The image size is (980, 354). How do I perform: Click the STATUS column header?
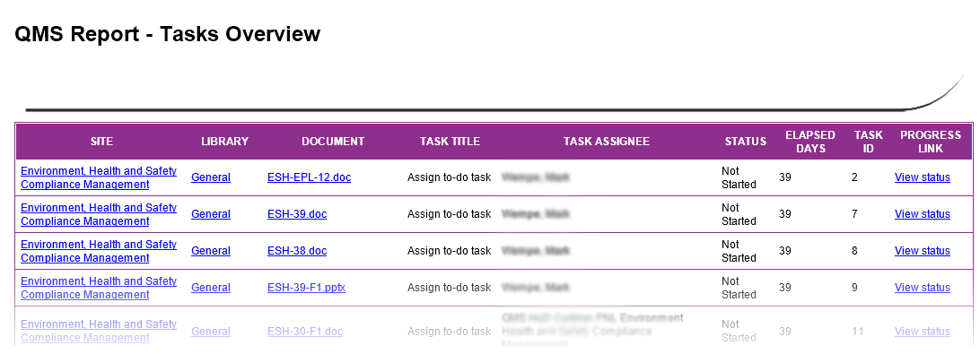(x=746, y=142)
